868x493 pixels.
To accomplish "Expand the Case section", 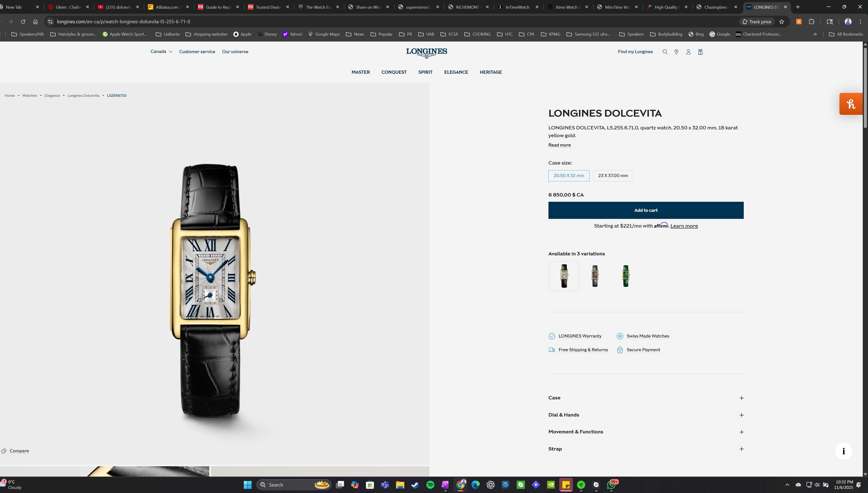I will point(646,398).
